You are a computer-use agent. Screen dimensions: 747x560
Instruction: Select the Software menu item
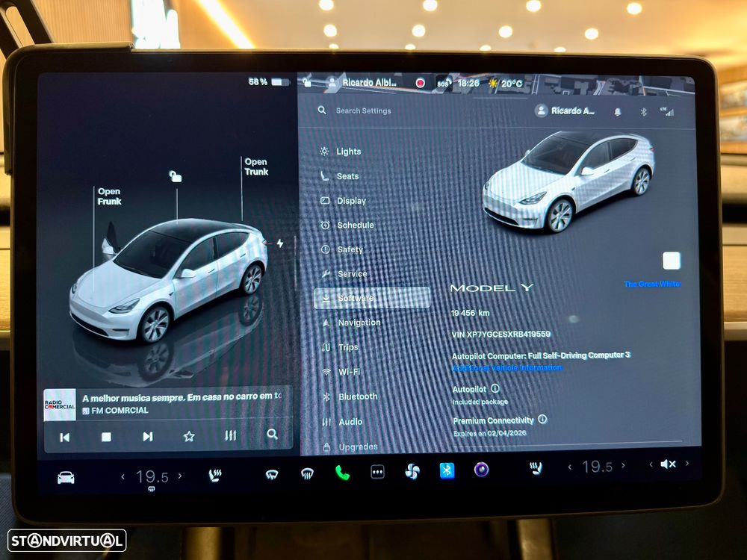[x=372, y=298]
